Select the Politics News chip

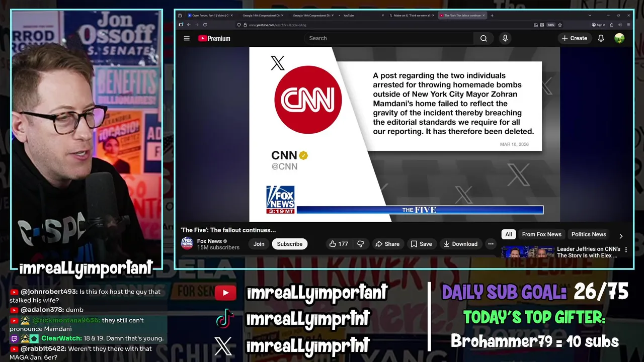589,234
